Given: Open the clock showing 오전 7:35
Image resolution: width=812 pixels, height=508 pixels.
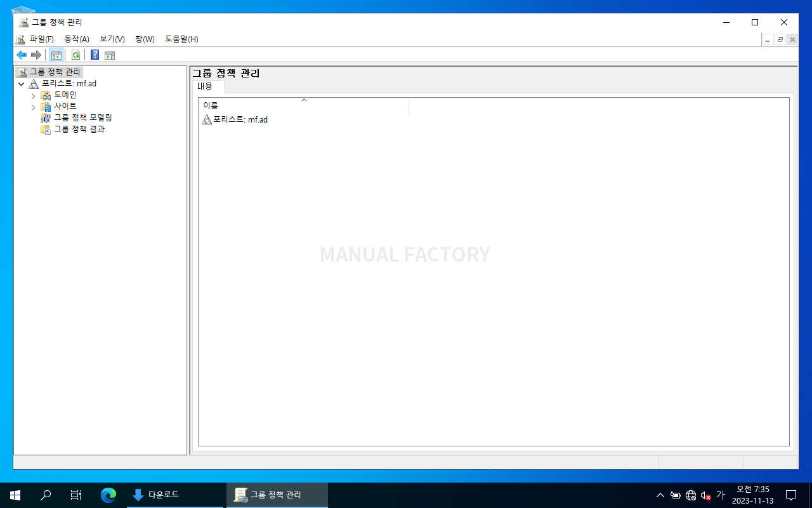Looking at the screenshot, I should 752,495.
